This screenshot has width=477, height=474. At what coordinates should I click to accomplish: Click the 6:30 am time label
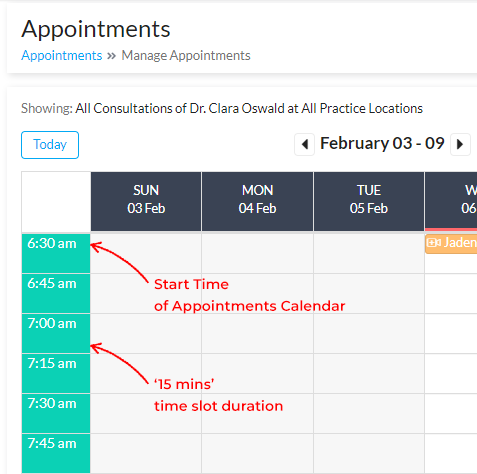[52, 243]
